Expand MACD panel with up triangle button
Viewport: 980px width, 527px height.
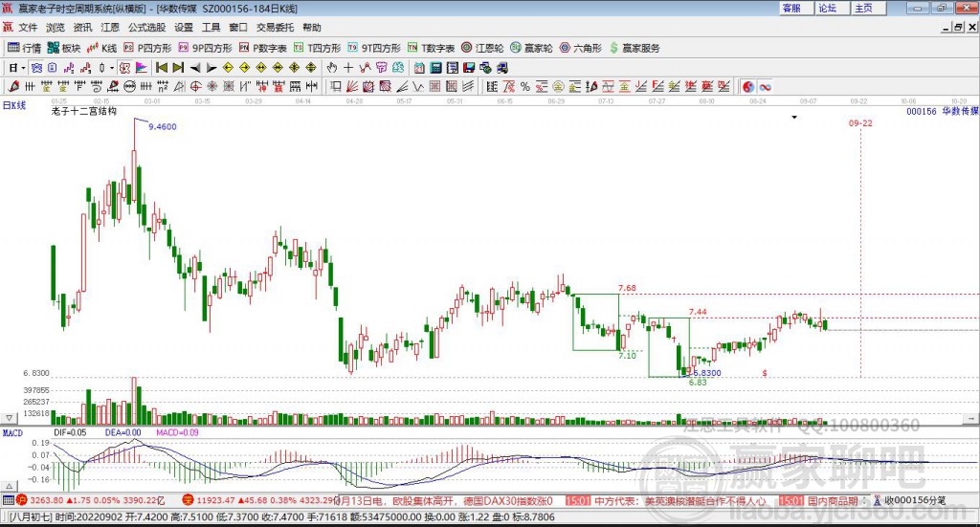[x=9, y=486]
